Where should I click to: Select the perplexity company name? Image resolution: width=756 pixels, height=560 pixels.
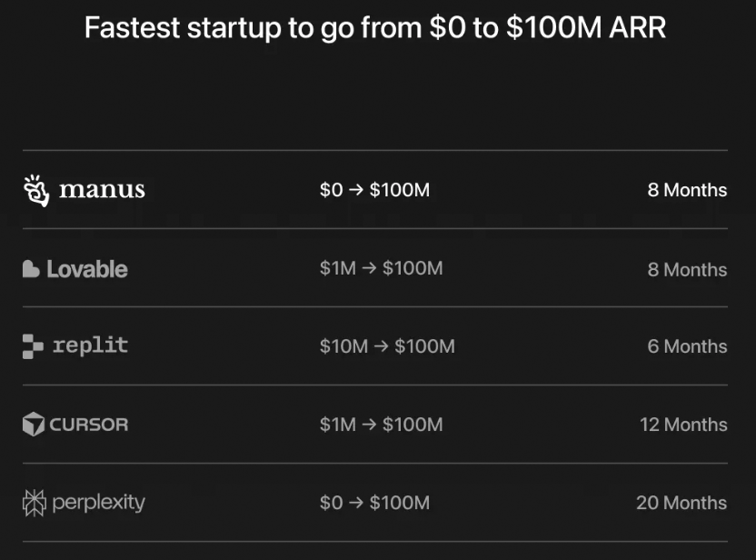pos(98,503)
